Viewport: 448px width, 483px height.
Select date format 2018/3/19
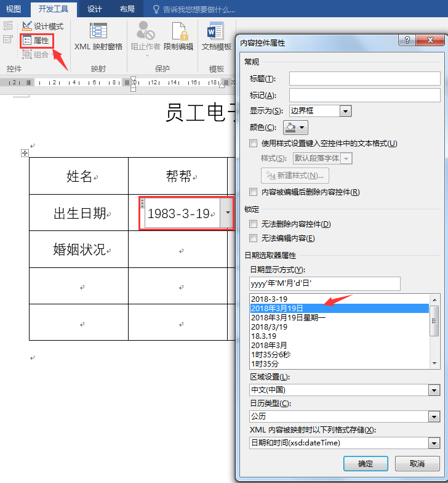click(340, 327)
